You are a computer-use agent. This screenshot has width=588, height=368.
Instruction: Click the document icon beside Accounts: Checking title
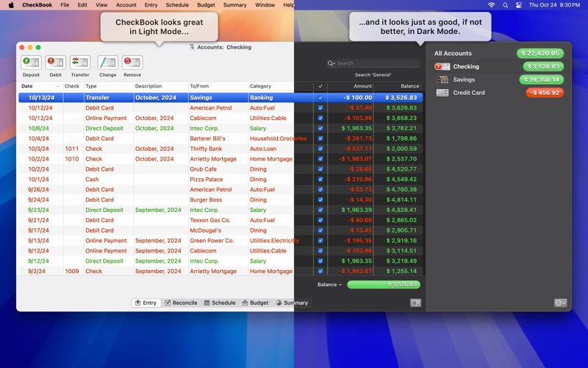coord(192,47)
